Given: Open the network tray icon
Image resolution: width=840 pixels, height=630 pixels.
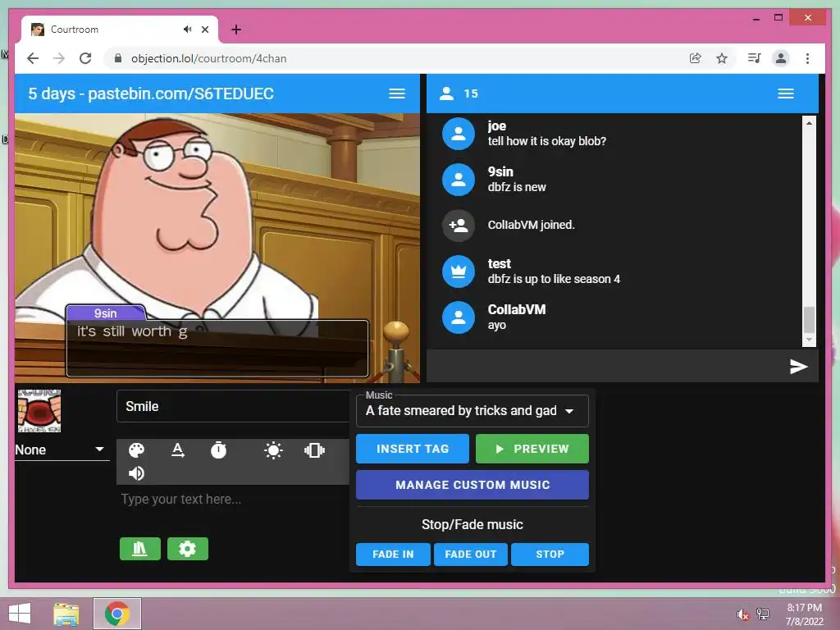Looking at the screenshot, I should [x=763, y=614].
